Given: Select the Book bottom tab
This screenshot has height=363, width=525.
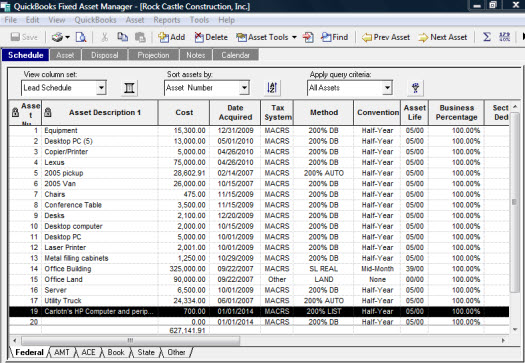Looking at the screenshot, I should click(x=116, y=352).
